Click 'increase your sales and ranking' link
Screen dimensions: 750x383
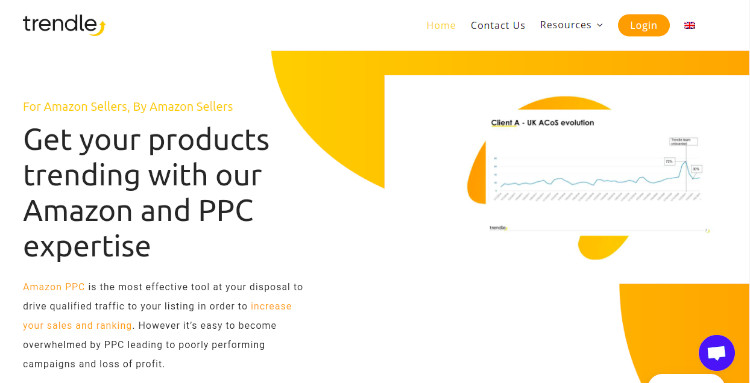click(157, 316)
